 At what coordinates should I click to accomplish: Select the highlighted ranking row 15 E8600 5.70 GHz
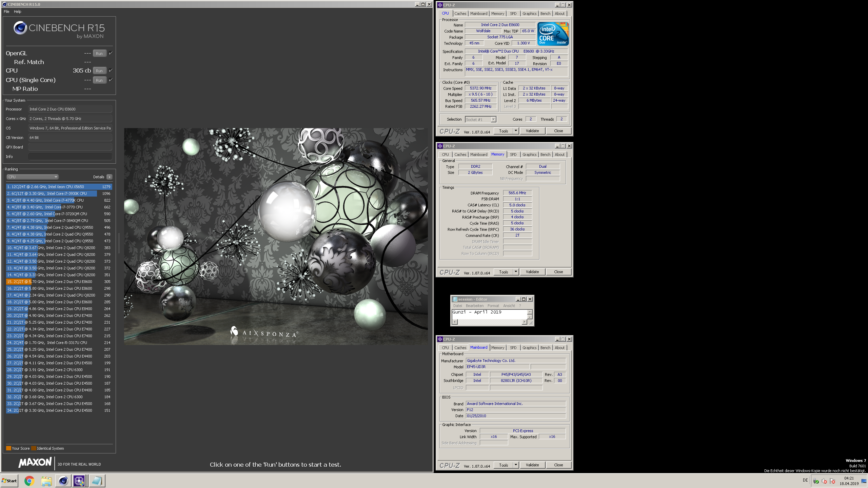click(59, 282)
